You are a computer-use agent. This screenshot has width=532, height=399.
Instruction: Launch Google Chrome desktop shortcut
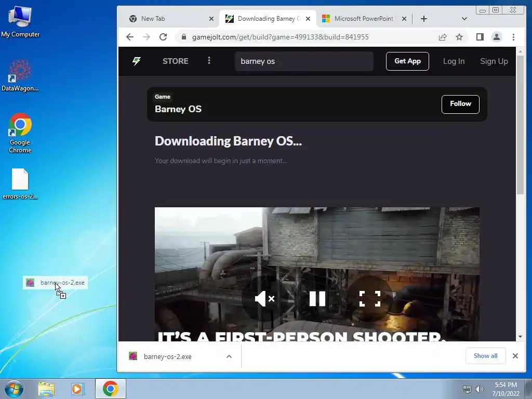(x=20, y=133)
